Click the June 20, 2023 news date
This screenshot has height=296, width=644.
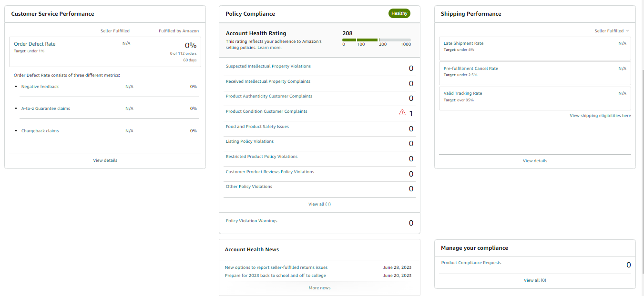(397, 276)
